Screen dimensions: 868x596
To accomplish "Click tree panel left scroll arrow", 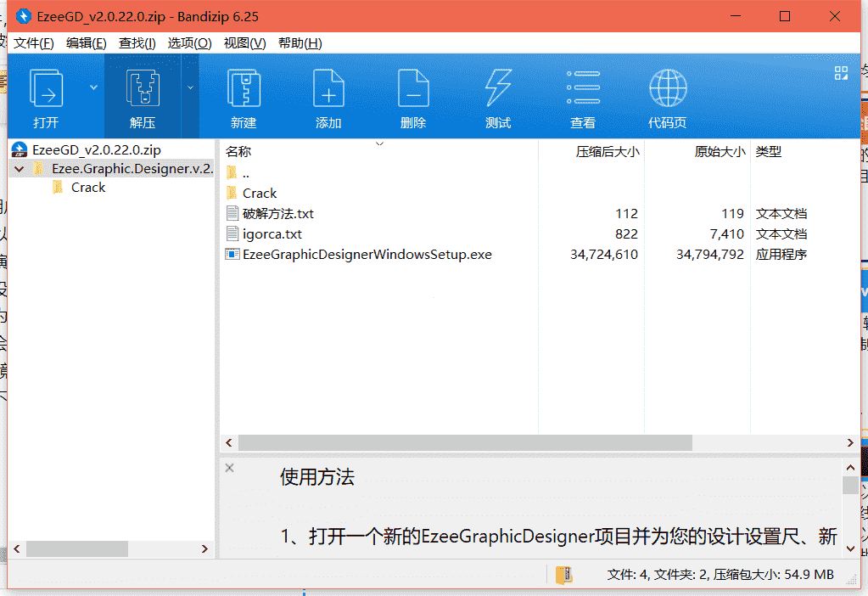I will 17,549.
